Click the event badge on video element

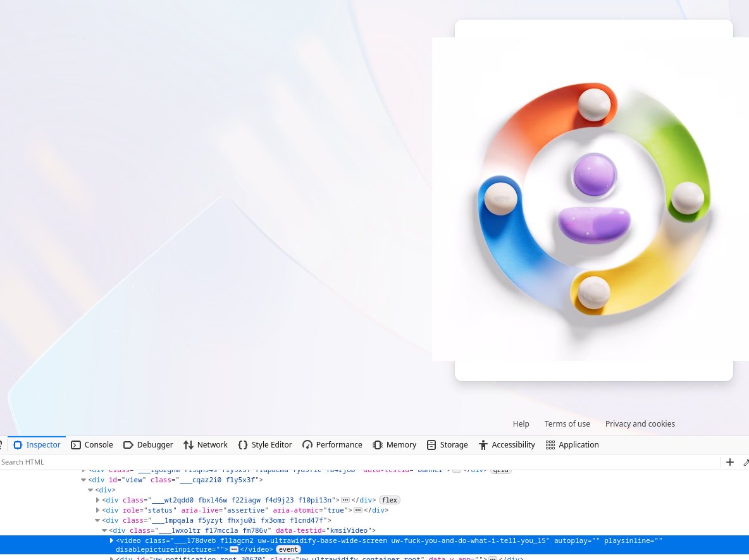288,549
